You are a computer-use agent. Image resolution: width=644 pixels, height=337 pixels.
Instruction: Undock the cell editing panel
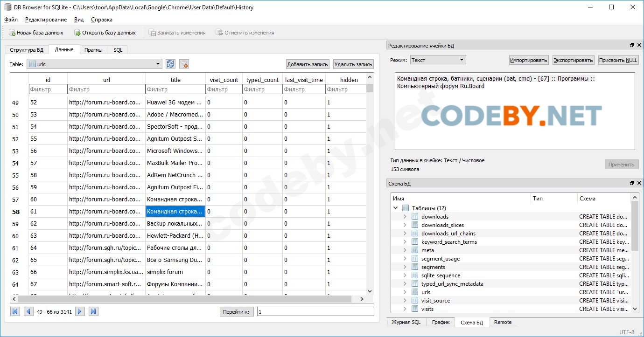pos(632,45)
